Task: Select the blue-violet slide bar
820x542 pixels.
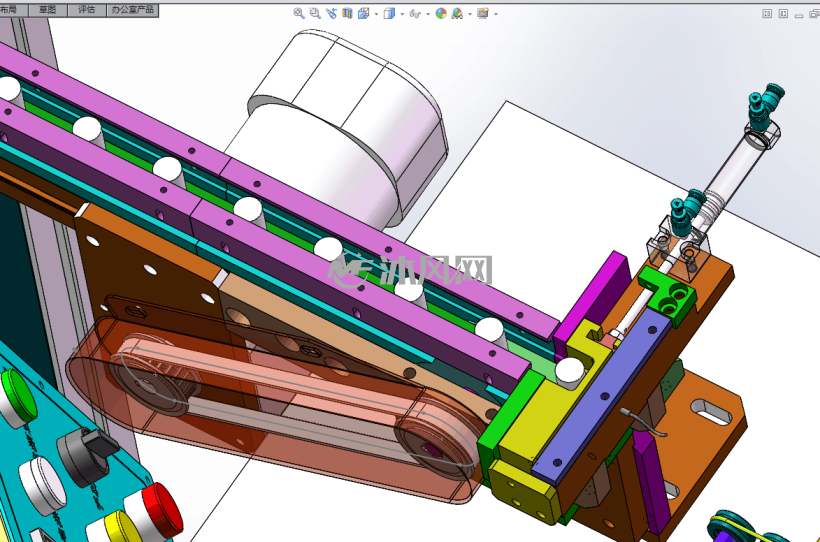Action: coord(602,394)
